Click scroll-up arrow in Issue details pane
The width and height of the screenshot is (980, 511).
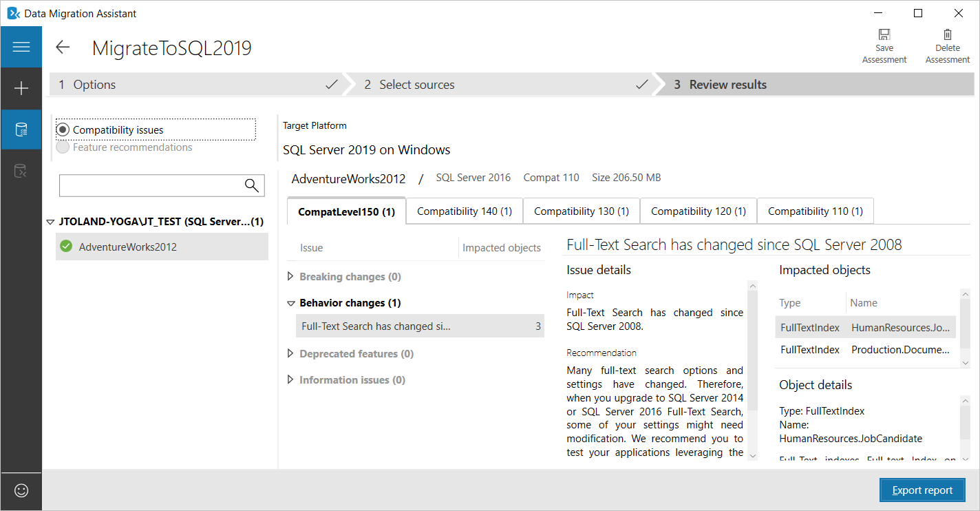(752, 286)
